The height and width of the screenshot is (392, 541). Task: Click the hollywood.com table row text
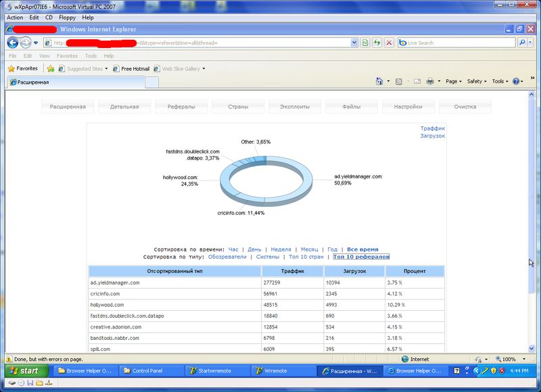(x=107, y=305)
